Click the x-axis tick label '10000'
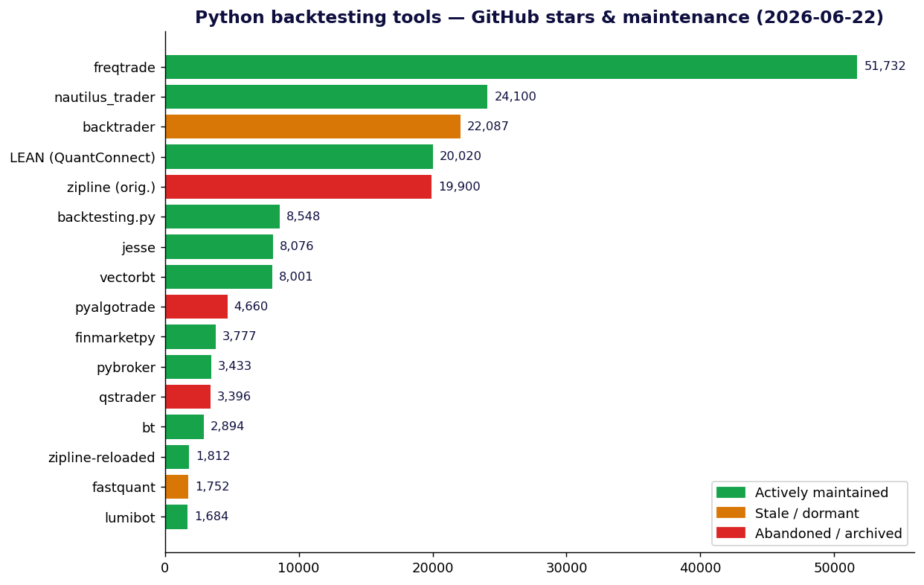Screen dimensions: 924x585 (299, 569)
